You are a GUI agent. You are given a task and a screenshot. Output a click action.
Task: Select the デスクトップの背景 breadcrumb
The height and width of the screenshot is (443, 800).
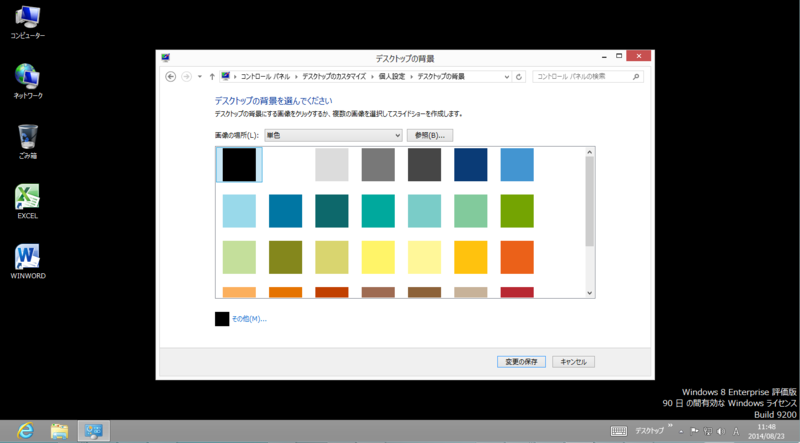click(x=441, y=77)
